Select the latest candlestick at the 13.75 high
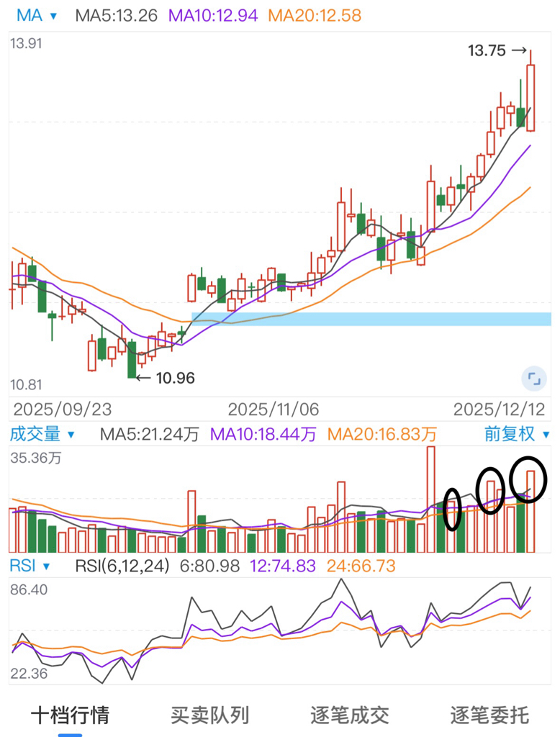This screenshot has height=737, width=560. 530,98
